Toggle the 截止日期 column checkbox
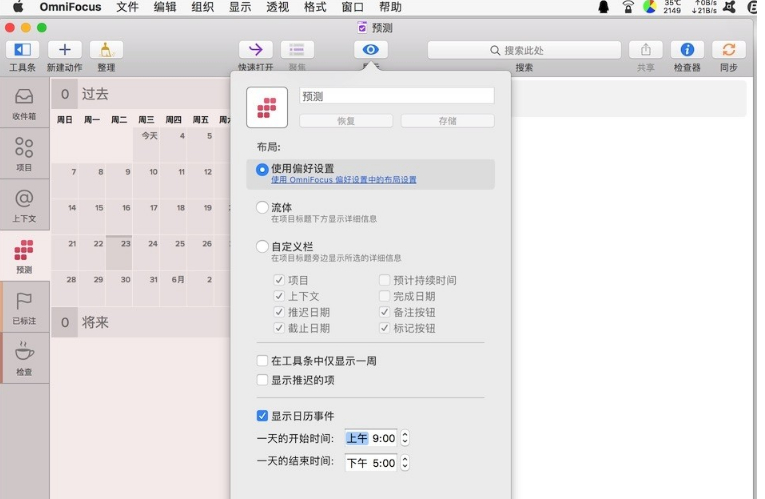The height and width of the screenshot is (499, 765). [279, 328]
